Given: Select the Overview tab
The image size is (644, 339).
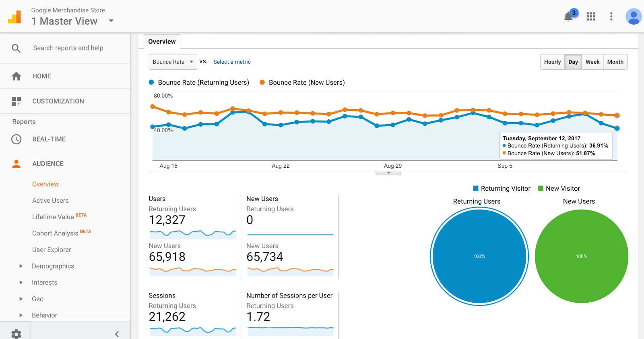Looking at the screenshot, I should pyautogui.click(x=162, y=42).
